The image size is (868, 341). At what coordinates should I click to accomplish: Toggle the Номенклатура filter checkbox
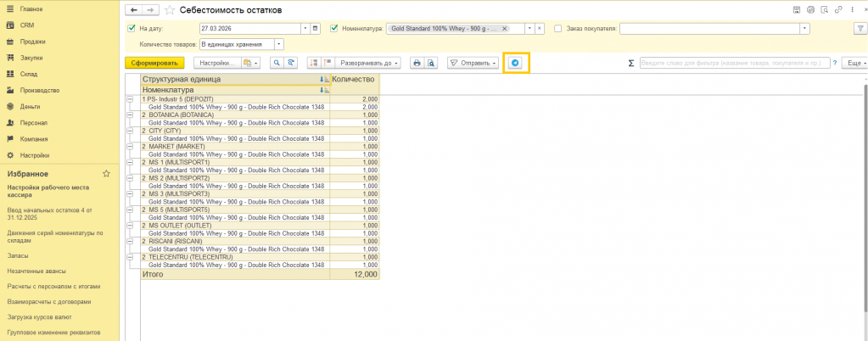tap(333, 28)
